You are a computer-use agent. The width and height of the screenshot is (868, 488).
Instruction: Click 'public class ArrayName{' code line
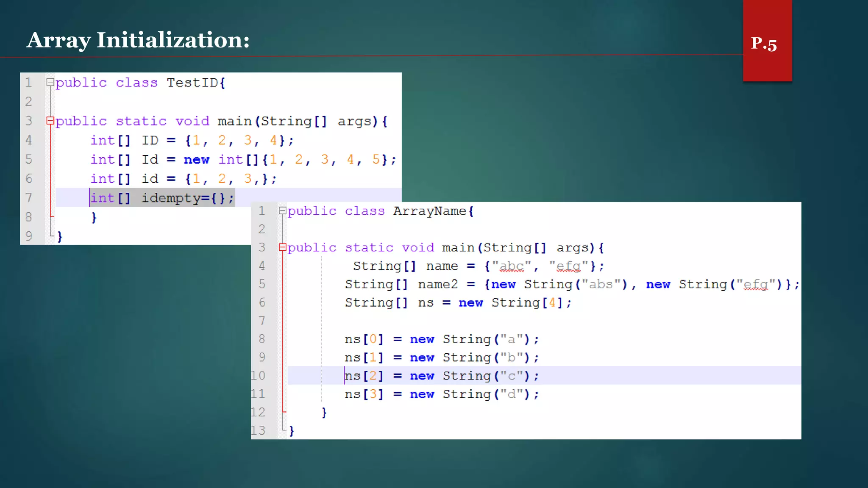click(381, 211)
